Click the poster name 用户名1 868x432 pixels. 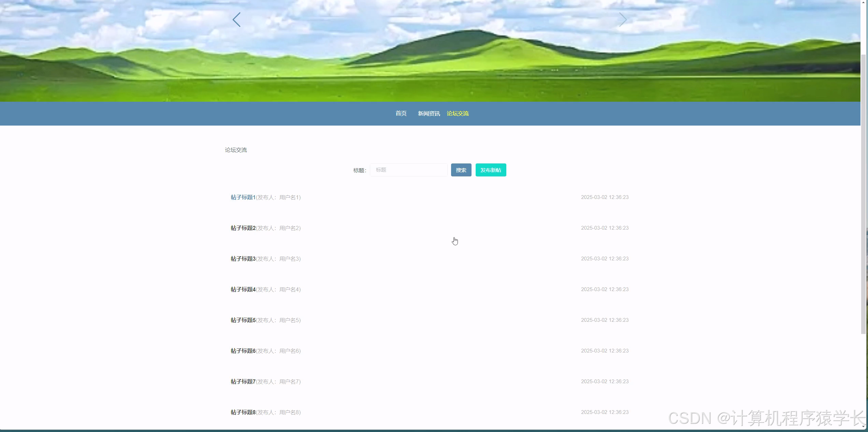tap(289, 197)
